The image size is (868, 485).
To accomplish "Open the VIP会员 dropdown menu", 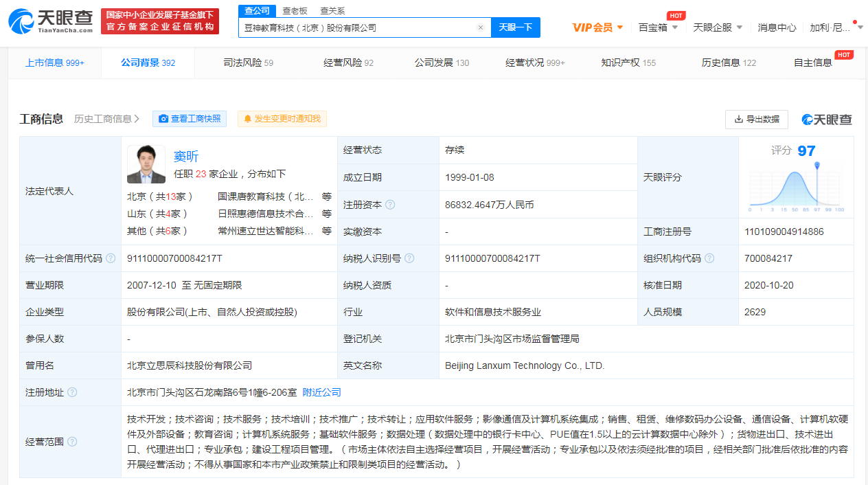I will click(597, 27).
